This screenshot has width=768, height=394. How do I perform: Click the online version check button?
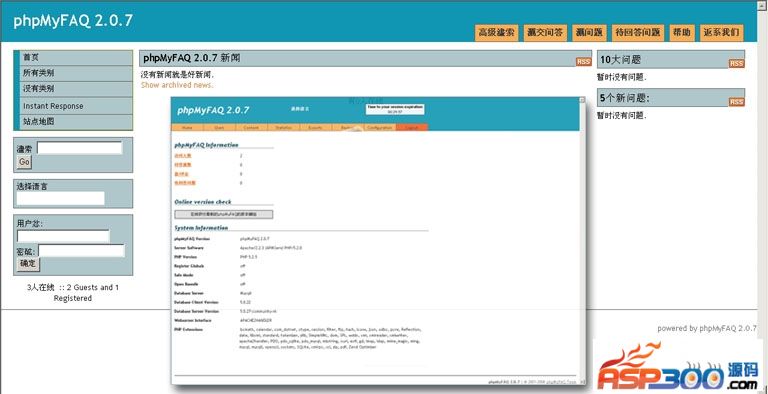[224, 214]
